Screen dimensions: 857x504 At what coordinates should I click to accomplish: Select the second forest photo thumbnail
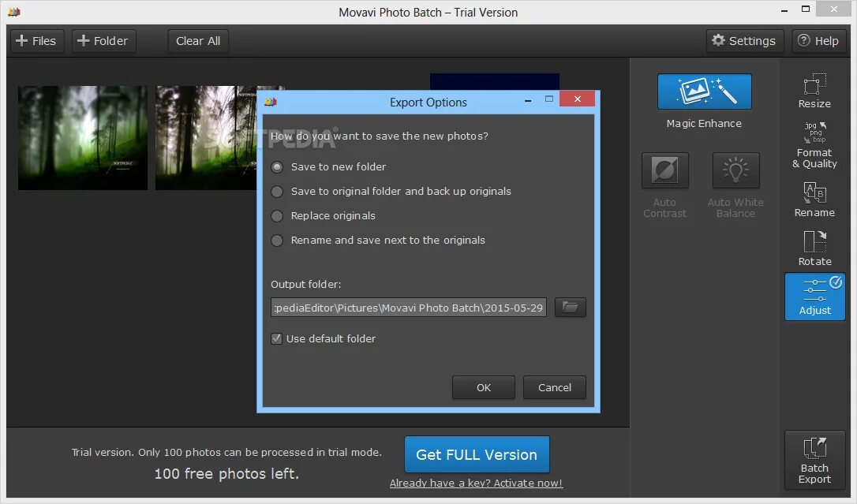tap(206, 137)
